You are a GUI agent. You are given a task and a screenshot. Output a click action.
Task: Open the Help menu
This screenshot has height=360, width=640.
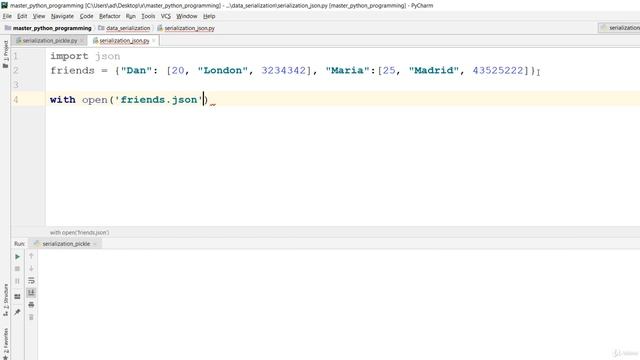tap(209, 16)
